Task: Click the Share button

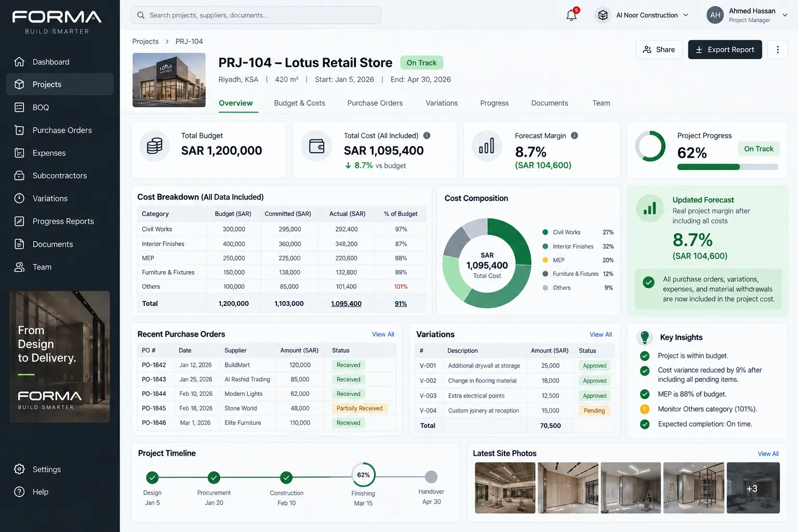Action: pyautogui.click(x=659, y=49)
